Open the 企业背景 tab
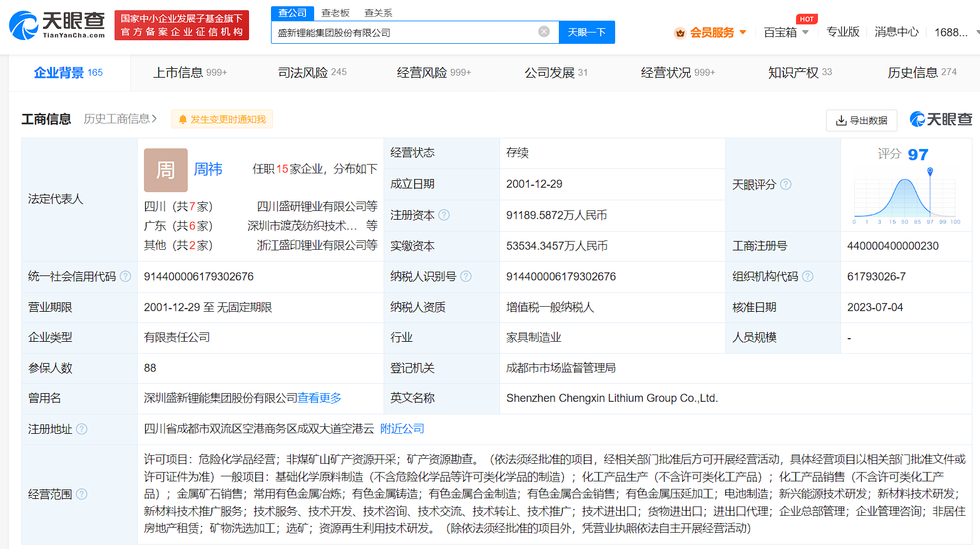980x549 pixels. pos(68,73)
